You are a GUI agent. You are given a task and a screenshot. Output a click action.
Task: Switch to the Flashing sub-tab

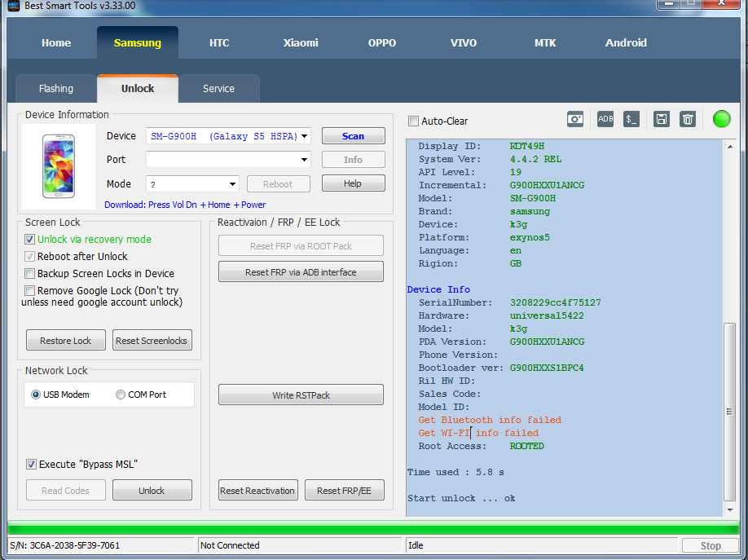pyautogui.click(x=56, y=89)
